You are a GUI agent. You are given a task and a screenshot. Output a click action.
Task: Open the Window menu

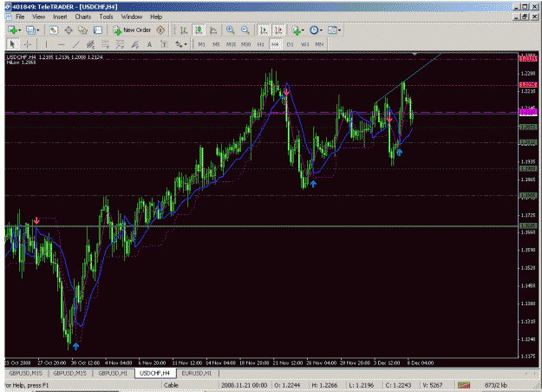click(131, 16)
